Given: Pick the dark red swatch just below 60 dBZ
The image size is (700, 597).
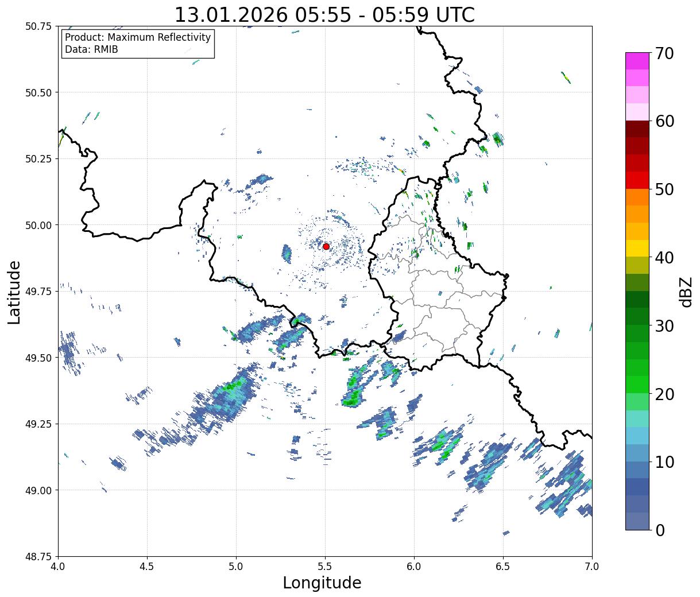Looking at the screenshot, I should [x=637, y=129].
